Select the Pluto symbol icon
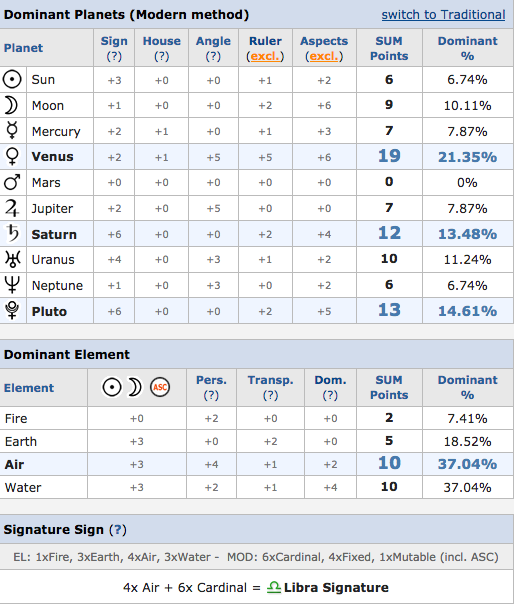The width and height of the screenshot is (514, 604). click(12, 310)
